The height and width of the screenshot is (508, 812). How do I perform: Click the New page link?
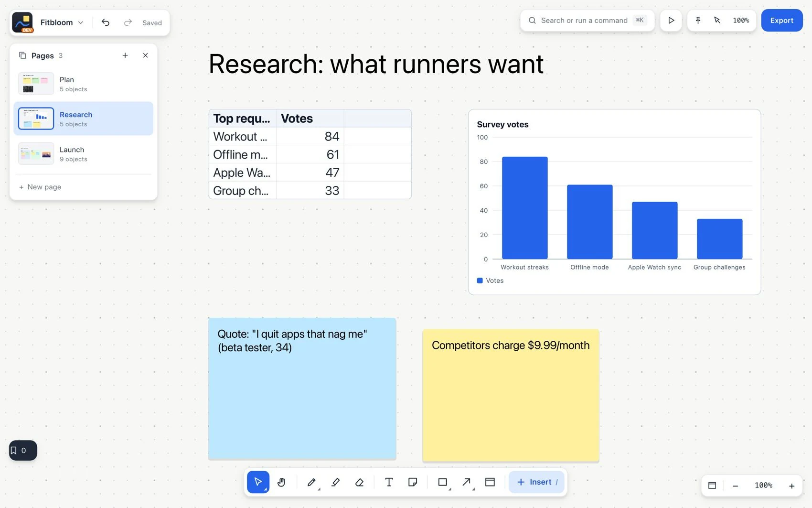40,187
